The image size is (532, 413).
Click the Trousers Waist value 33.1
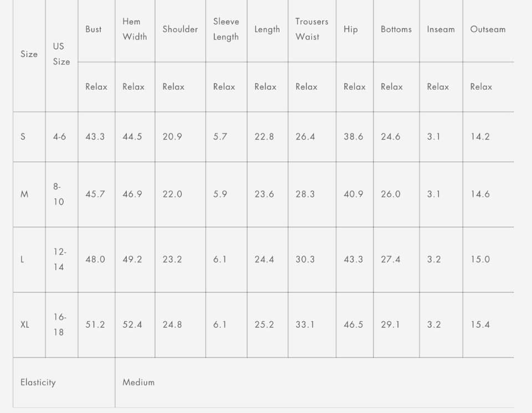tap(305, 325)
